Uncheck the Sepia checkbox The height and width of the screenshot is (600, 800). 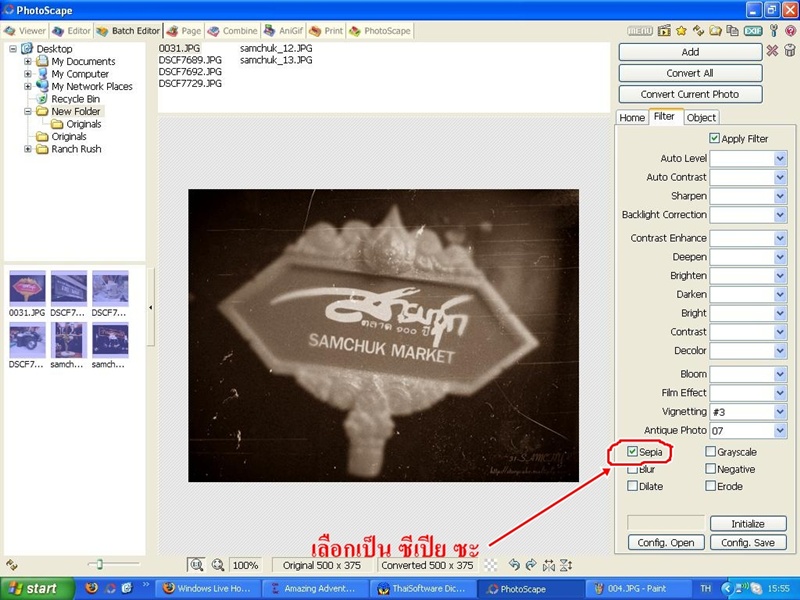(632, 452)
